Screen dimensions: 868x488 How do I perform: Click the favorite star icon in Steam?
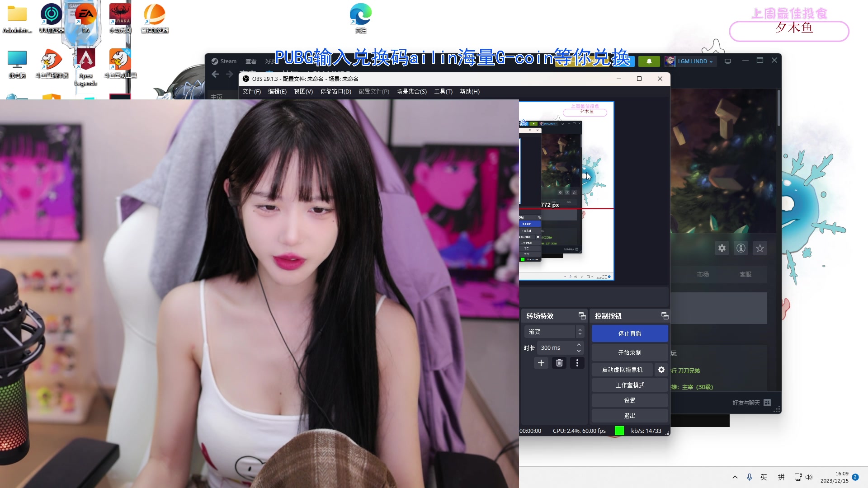click(760, 248)
